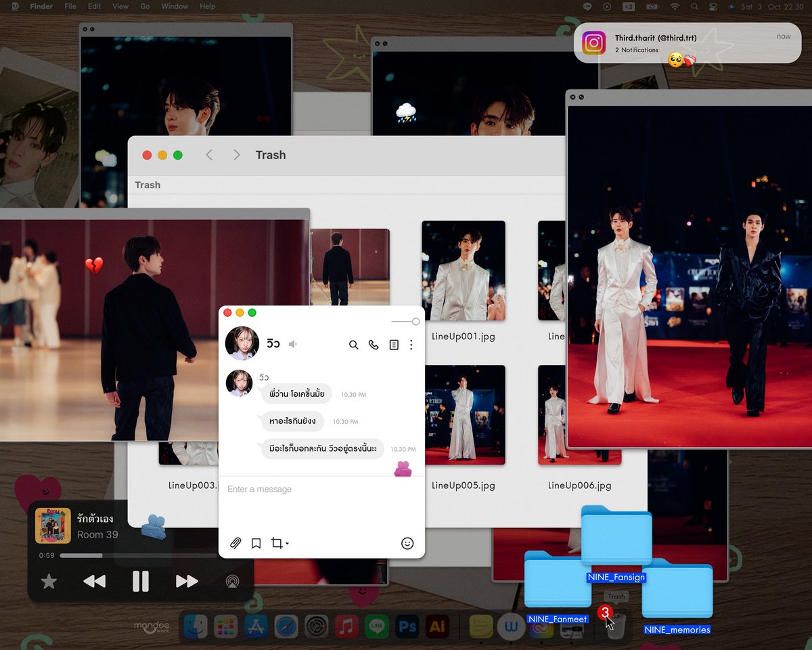Launch Illustrator from the dock

pyautogui.click(x=437, y=627)
